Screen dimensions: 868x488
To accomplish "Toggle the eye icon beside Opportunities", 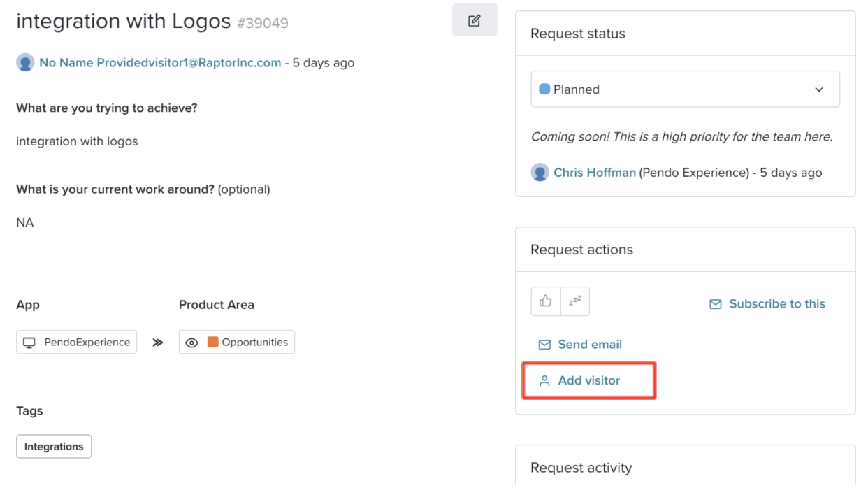I will click(x=191, y=343).
